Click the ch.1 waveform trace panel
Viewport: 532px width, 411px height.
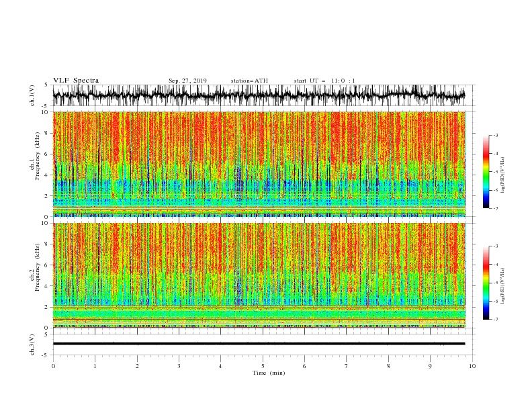point(263,95)
